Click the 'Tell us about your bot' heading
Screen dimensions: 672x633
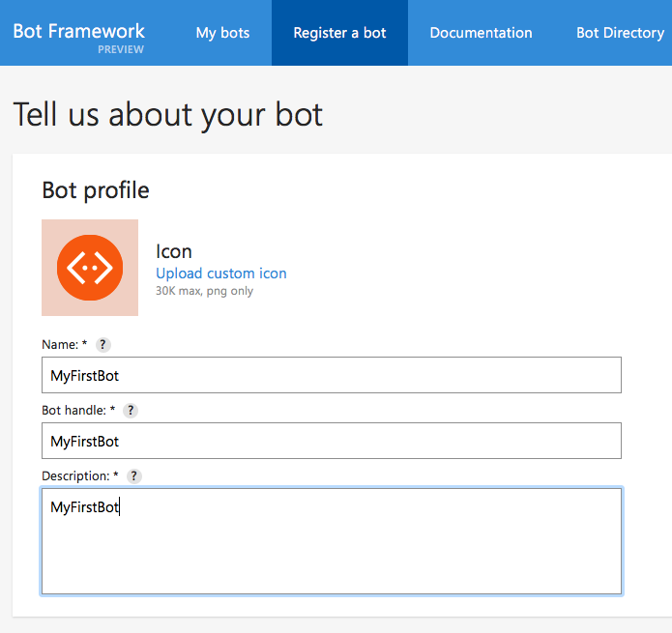167,116
